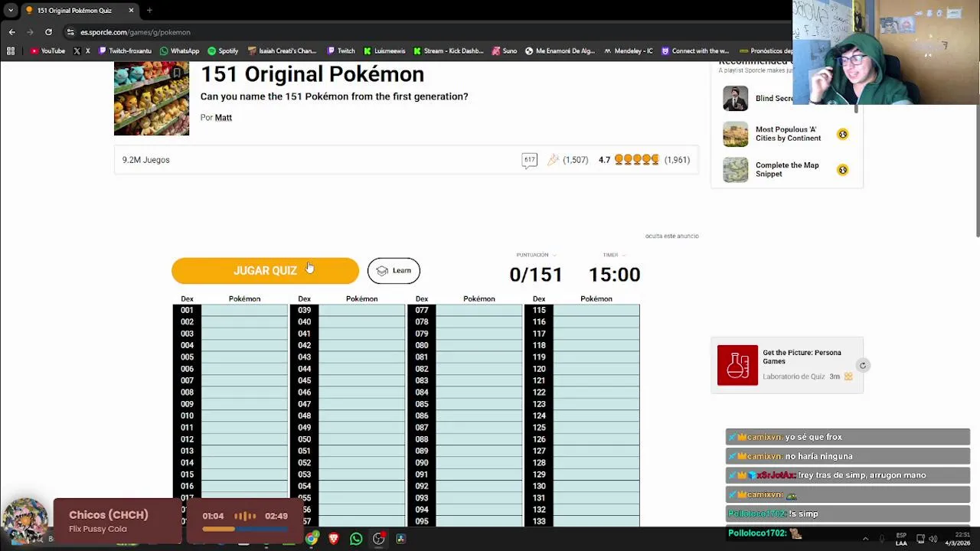Image resolution: width=980 pixels, height=551 pixels.
Task: Open the Connect with the w... bookmark
Action: coord(695,51)
